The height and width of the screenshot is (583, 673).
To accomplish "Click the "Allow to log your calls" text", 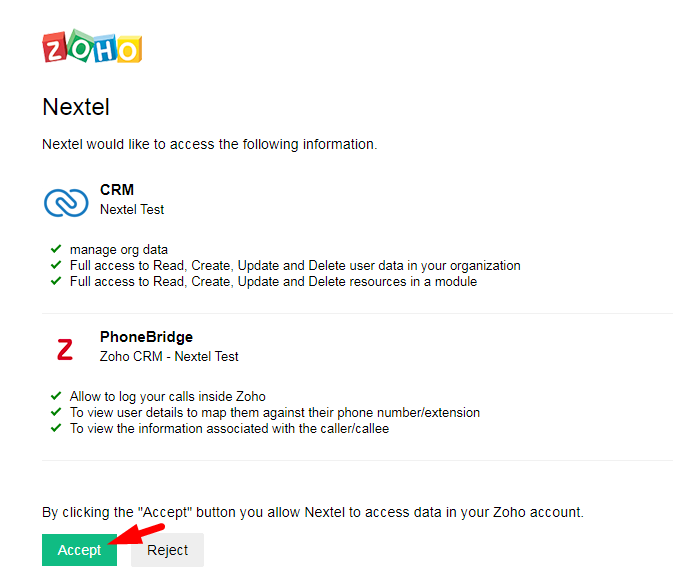I will point(167,396).
